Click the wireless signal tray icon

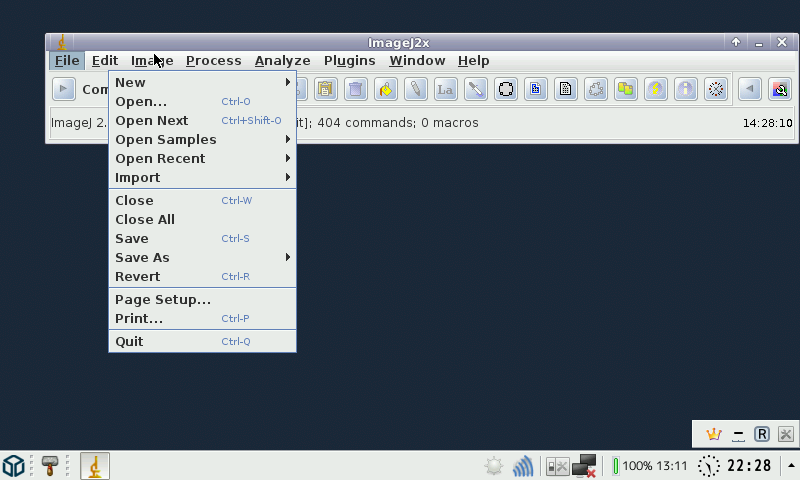pyautogui.click(x=523, y=466)
